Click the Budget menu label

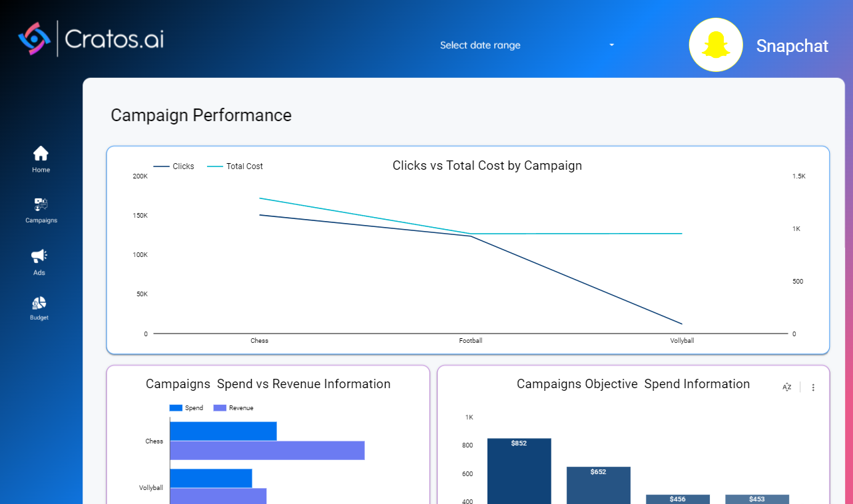[x=39, y=318]
